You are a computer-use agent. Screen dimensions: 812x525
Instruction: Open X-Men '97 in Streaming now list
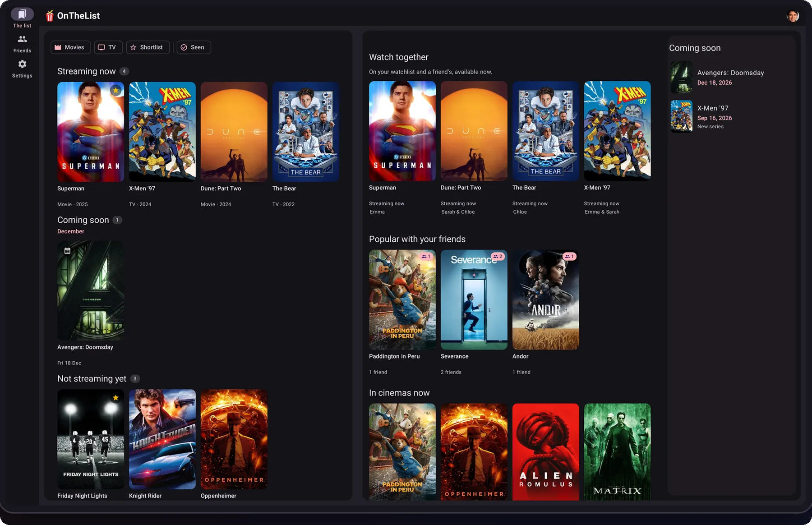162,132
